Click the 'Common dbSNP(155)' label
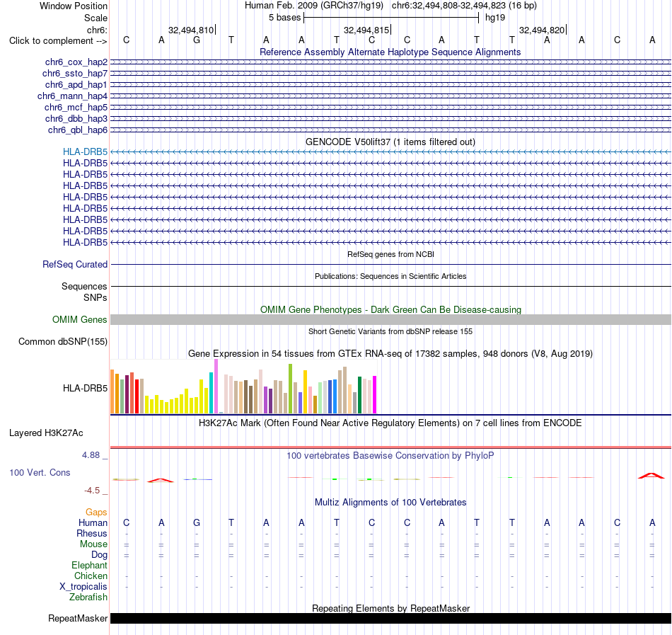672x635 pixels. point(62,342)
